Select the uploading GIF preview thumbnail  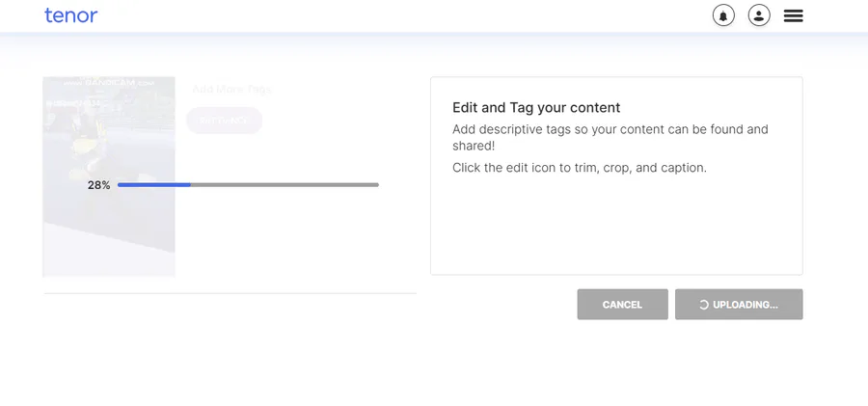[109, 176]
